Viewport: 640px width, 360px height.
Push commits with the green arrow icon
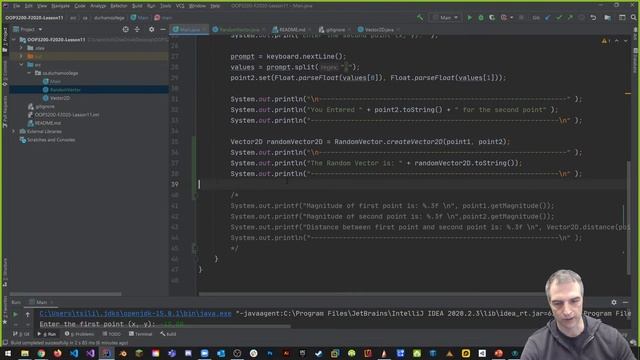point(570,18)
